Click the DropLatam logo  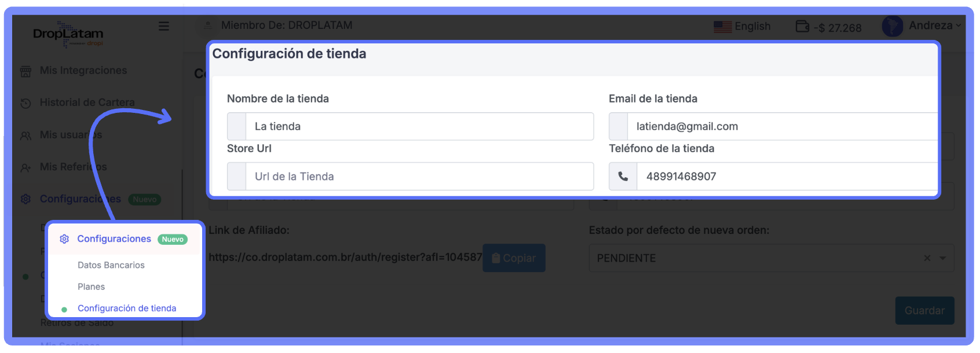tap(68, 34)
